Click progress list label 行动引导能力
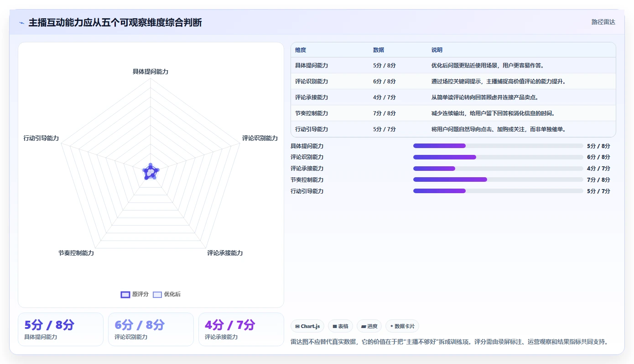The width and height of the screenshot is (634, 364). click(307, 191)
